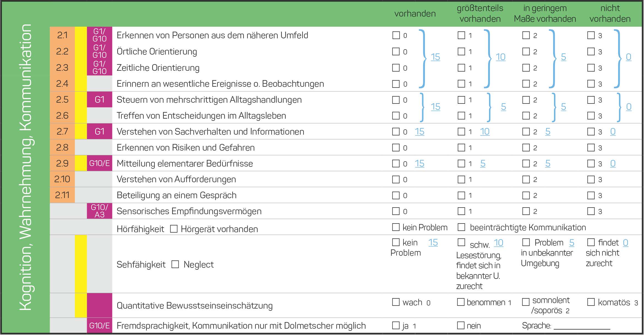Check 'größtenteils vorhanden' 1 for Örtliche Orientierung
Image resolution: width=644 pixels, height=335 pixels.
461,51
